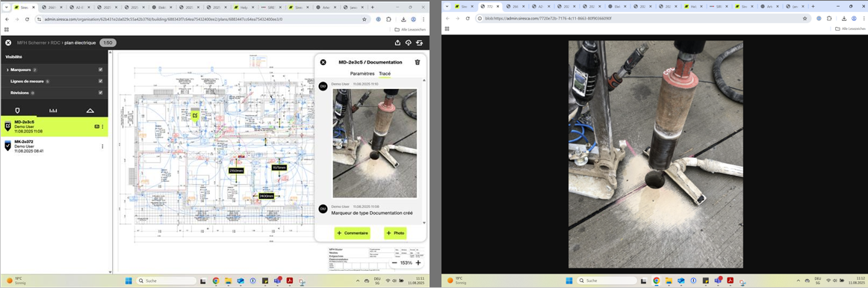Screen dimensions: 868x288
Task: Close the MD-2e3c5 Documentation panel
Action: coord(323,63)
